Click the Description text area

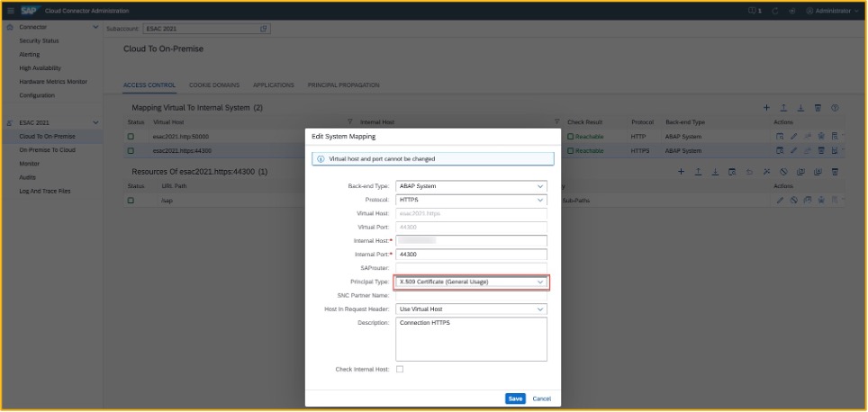471,339
